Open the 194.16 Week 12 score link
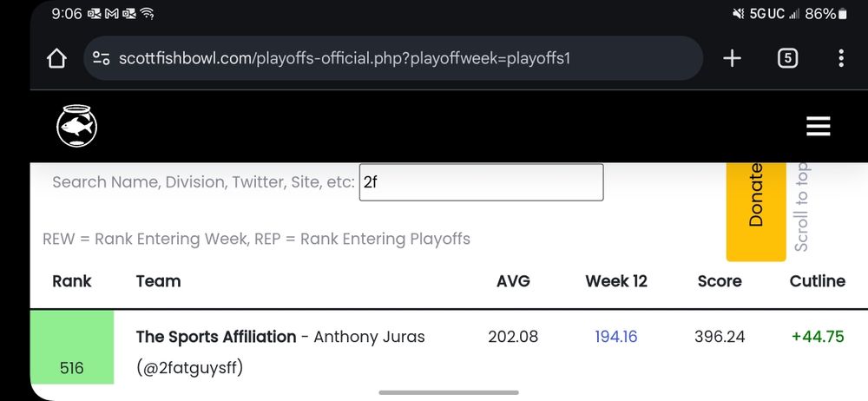 click(616, 337)
